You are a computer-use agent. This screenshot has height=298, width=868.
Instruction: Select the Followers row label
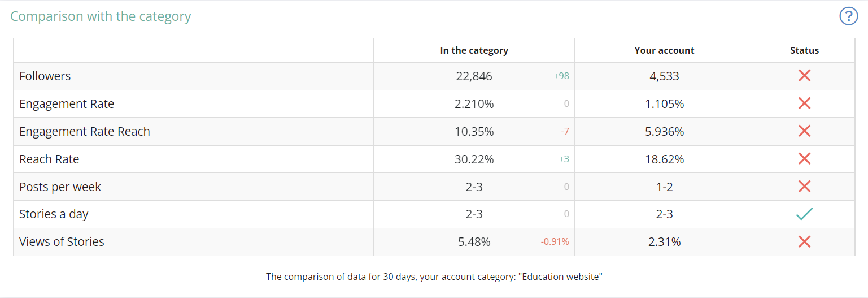(x=45, y=76)
